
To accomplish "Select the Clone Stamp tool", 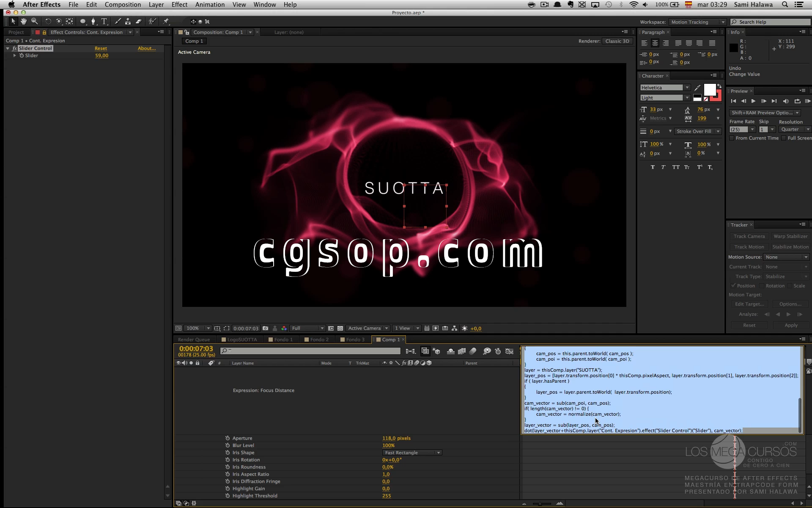I will point(128,21).
